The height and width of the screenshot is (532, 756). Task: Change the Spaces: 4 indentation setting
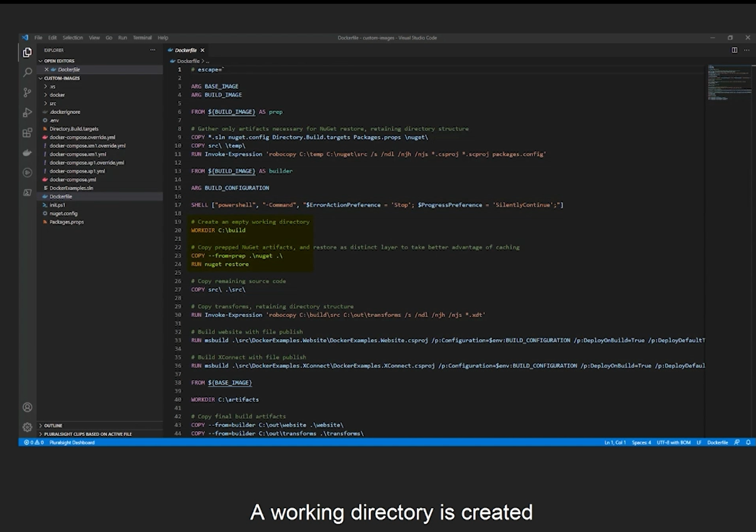coord(641,442)
